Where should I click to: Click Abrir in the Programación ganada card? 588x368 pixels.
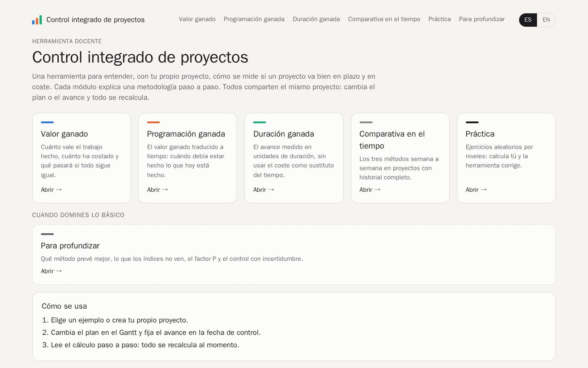point(157,190)
